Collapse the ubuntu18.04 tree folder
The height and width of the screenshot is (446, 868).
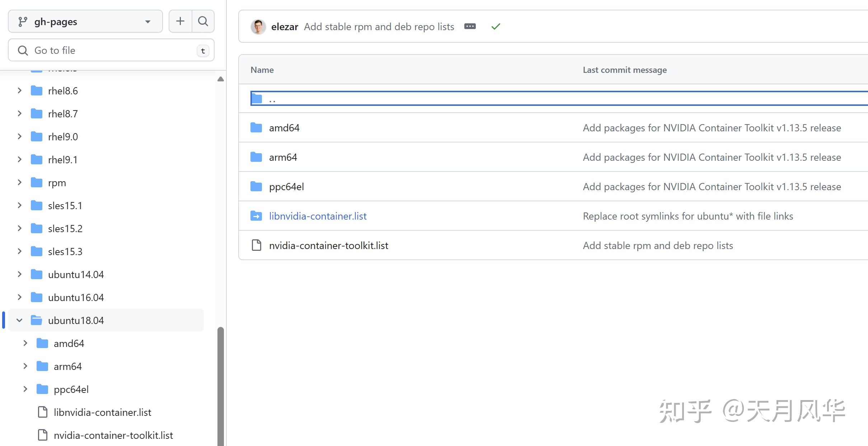click(x=19, y=320)
